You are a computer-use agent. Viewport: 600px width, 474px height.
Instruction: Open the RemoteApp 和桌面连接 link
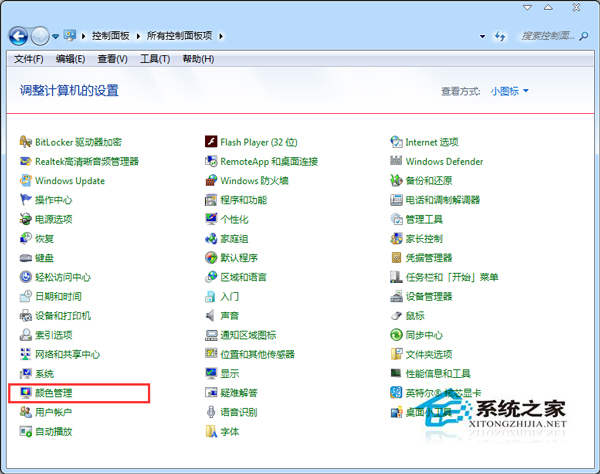click(x=269, y=161)
